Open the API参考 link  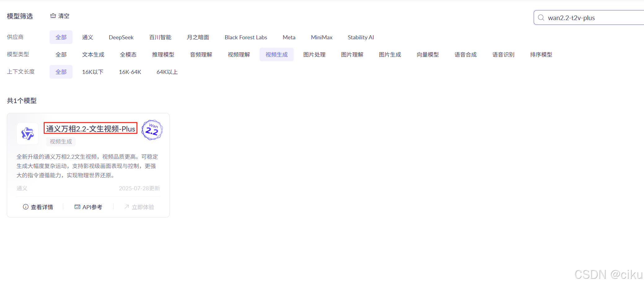(88, 207)
